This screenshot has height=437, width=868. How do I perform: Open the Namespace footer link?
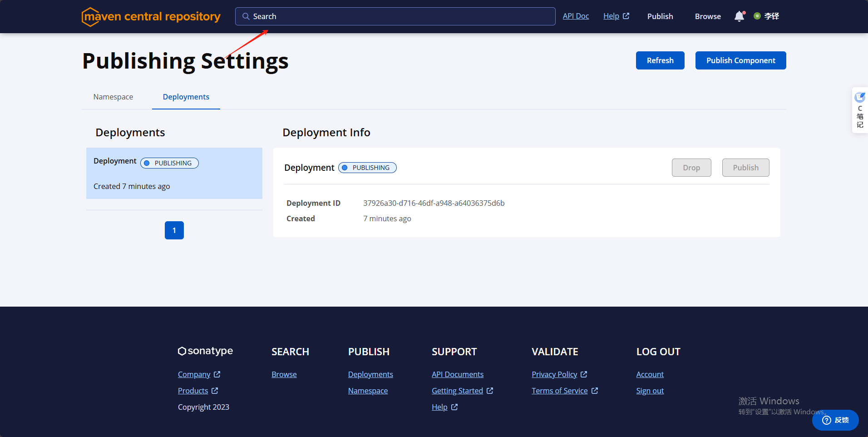click(368, 391)
